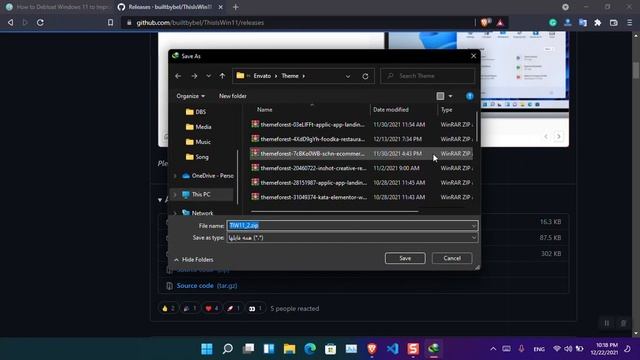Click the Save button

405,258
